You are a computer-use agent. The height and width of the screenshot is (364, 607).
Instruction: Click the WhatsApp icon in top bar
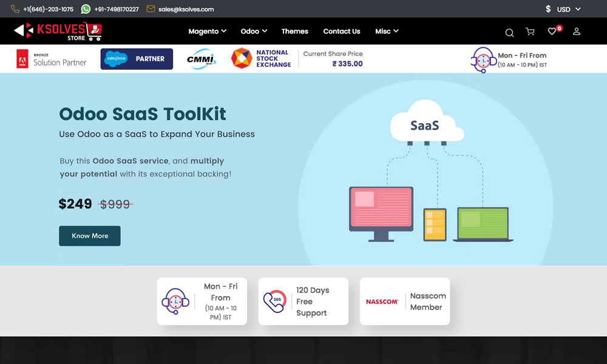click(86, 9)
